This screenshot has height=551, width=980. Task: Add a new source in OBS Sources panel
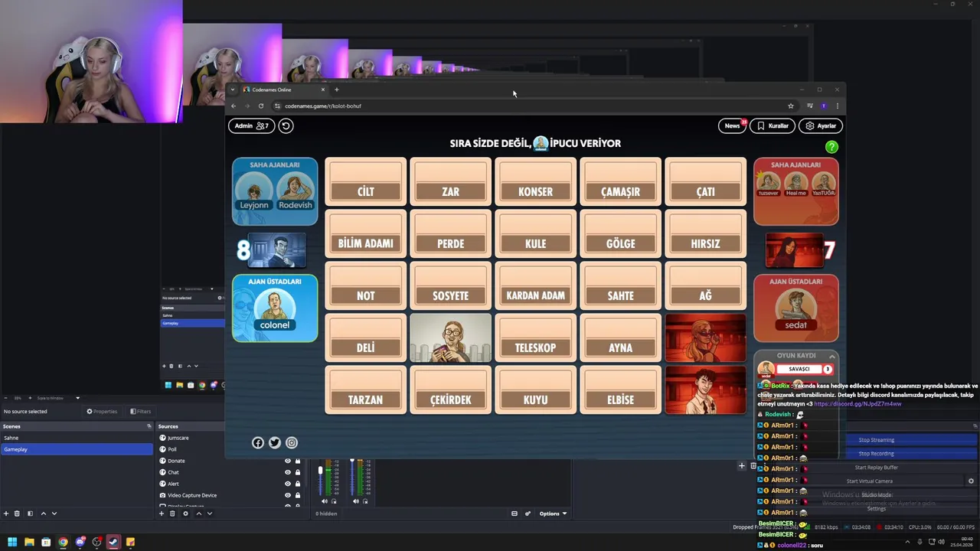pos(161,514)
